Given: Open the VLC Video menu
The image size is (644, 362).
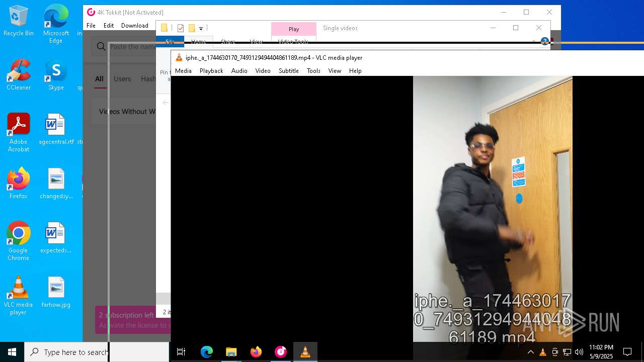Looking at the screenshot, I should pyautogui.click(x=263, y=71).
